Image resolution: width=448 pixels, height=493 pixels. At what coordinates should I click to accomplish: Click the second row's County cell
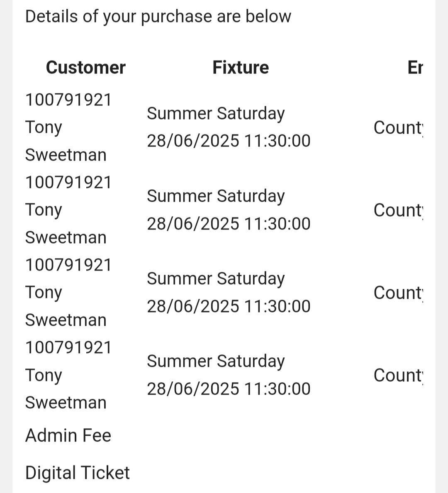398,210
